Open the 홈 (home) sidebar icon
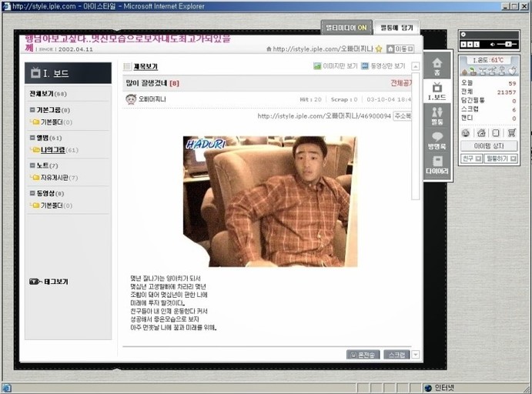 click(437, 66)
